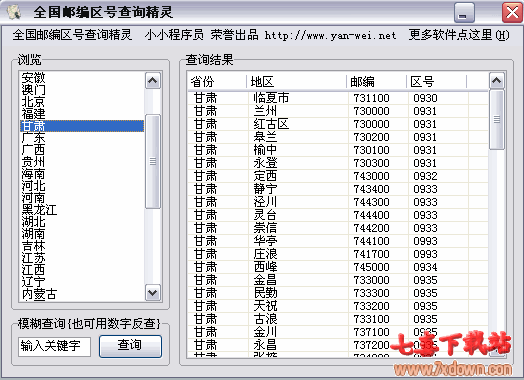Click the application icon in title bar

[13, 12]
